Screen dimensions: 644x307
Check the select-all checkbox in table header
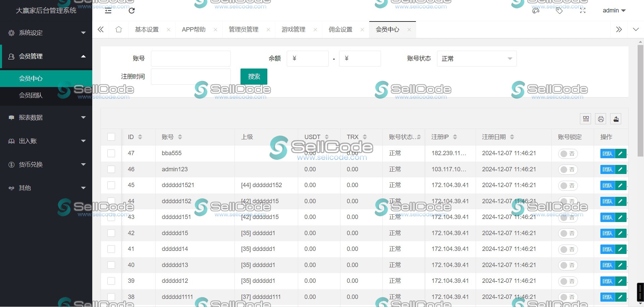[111, 137]
